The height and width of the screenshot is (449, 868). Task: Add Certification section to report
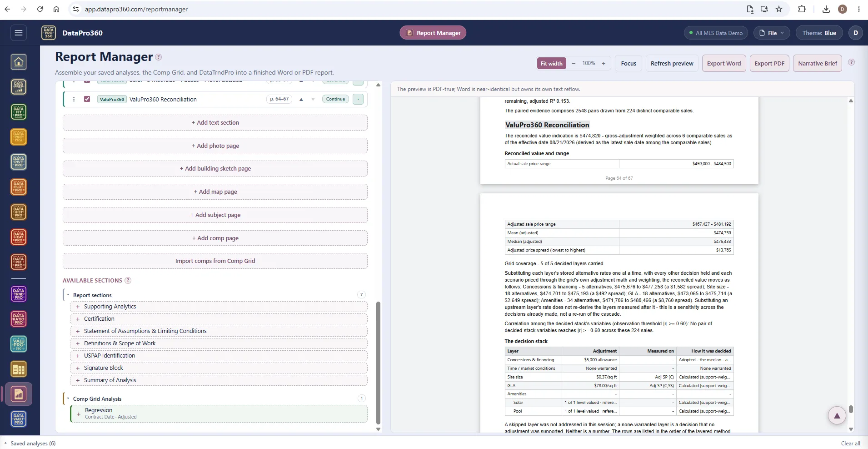(x=219, y=319)
